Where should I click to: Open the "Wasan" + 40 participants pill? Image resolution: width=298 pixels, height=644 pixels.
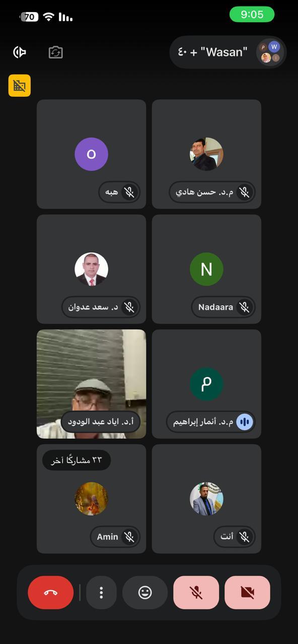[x=228, y=52]
